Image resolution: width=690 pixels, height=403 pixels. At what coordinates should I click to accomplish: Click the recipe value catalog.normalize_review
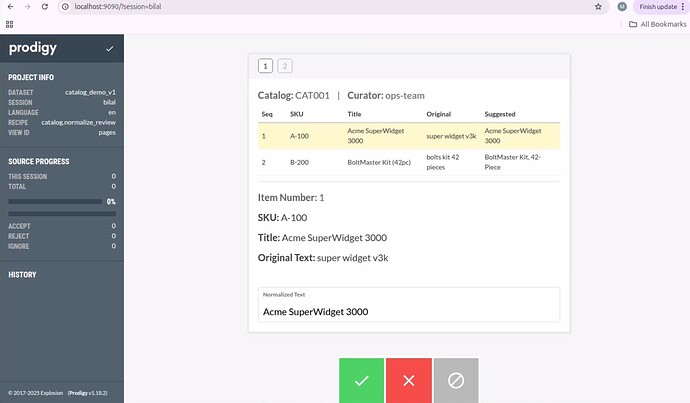point(78,122)
